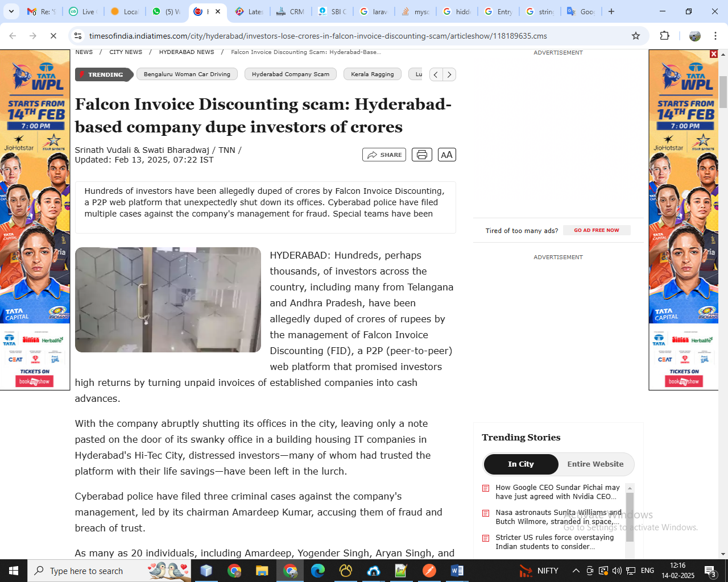Switch to the CRM tab

coord(291,11)
